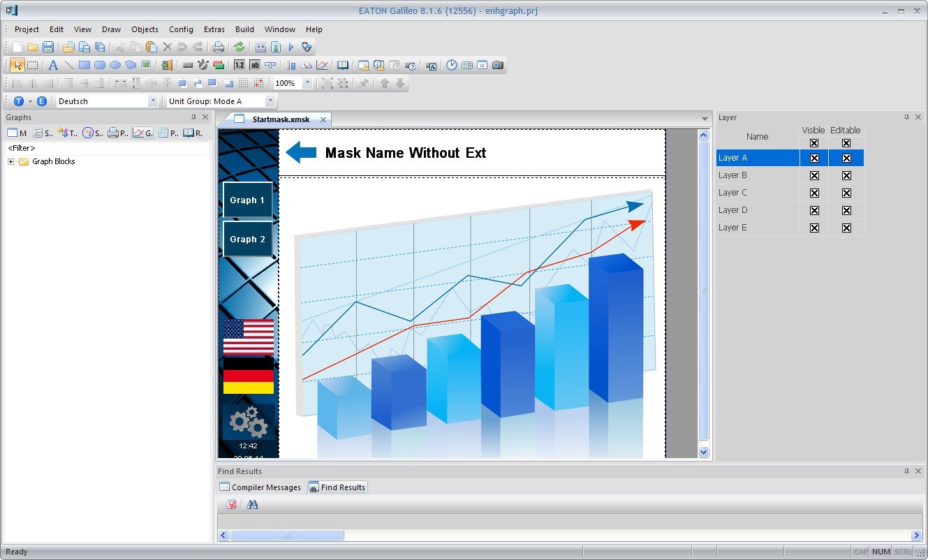
Task: Switch to the Compiler Messages tab
Action: (x=260, y=487)
